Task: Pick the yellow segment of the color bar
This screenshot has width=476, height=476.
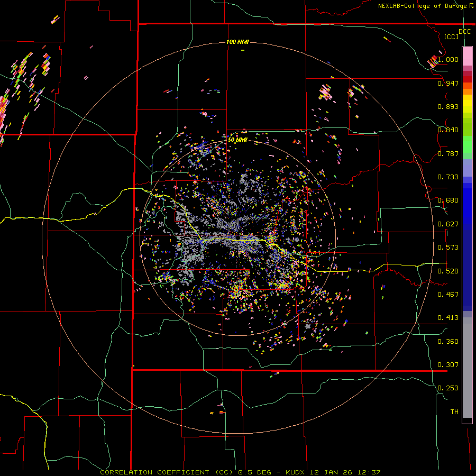Action: click(x=467, y=104)
